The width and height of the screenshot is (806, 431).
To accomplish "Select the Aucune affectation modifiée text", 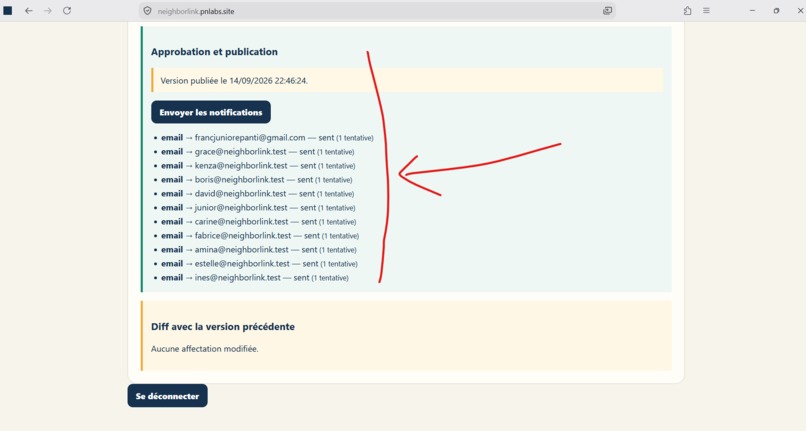I will (x=205, y=349).
